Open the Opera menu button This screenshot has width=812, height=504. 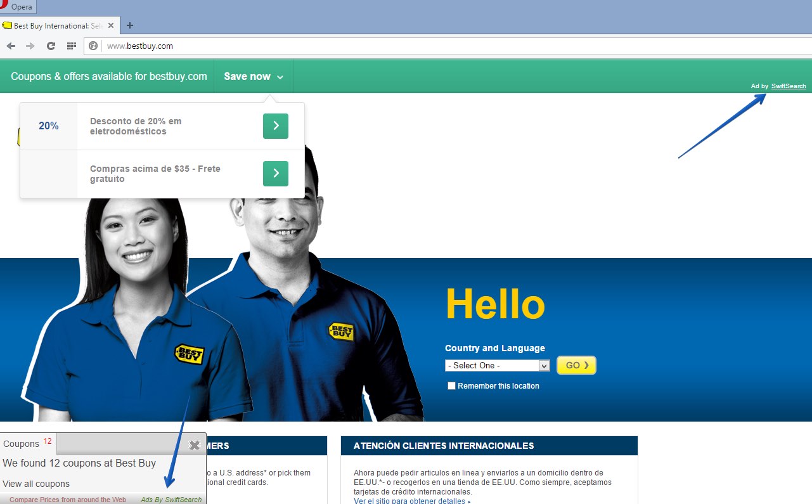(x=18, y=7)
